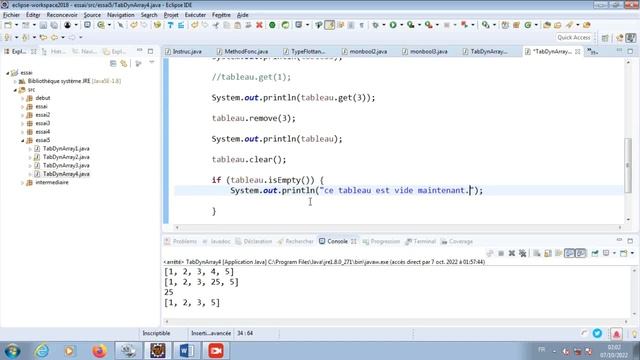
Task: Click the red X toolbar icon
Action: point(259,25)
